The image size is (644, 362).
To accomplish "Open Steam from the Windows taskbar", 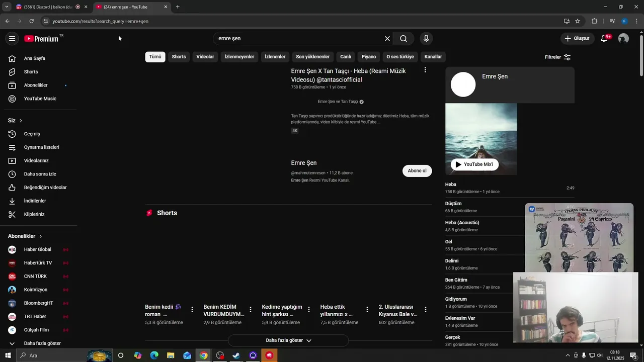I will (236, 355).
